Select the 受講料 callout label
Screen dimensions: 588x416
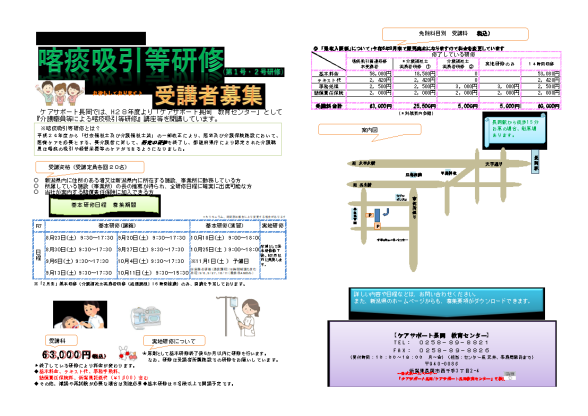pyautogui.click(x=61, y=340)
